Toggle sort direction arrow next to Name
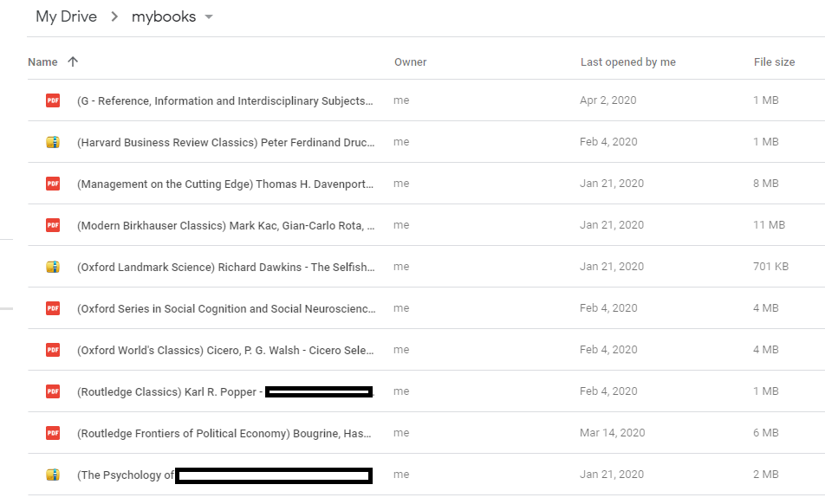 [73, 61]
